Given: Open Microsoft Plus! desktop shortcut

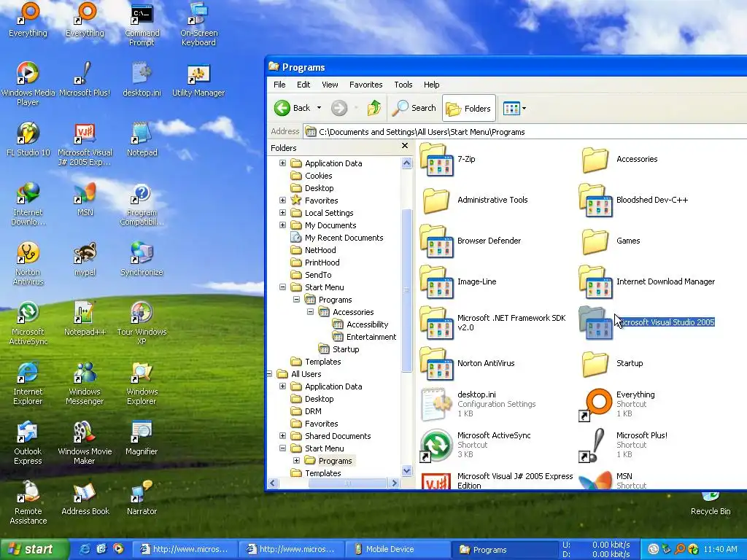Looking at the screenshot, I should point(85,79).
